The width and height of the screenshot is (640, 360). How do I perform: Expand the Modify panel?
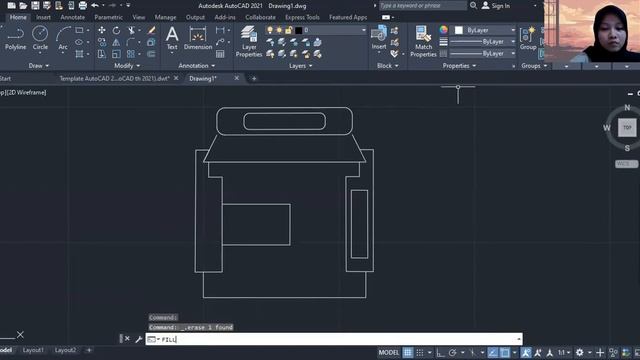127,66
